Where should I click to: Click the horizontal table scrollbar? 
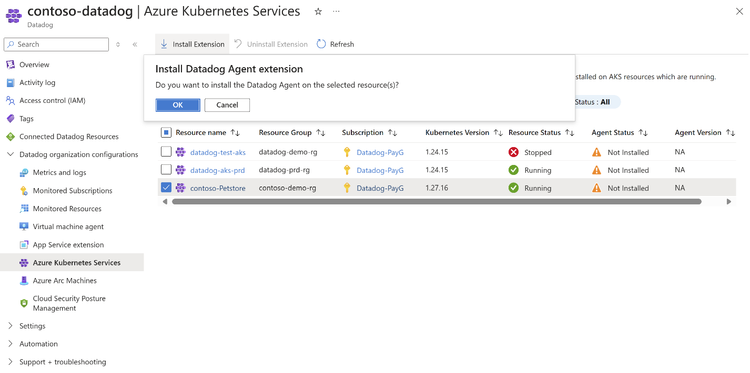coord(436,202)
